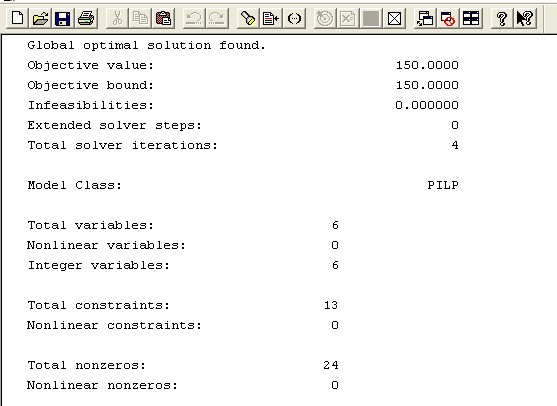Paste using the clipboard icon
Screen dimensions: 557x406
coord(163,18)
